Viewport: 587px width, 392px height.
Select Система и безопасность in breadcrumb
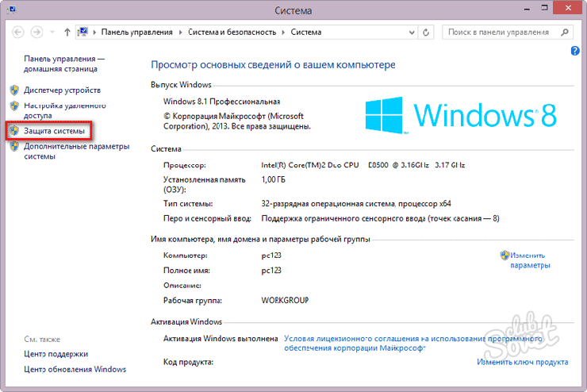(x=232, y=33)
